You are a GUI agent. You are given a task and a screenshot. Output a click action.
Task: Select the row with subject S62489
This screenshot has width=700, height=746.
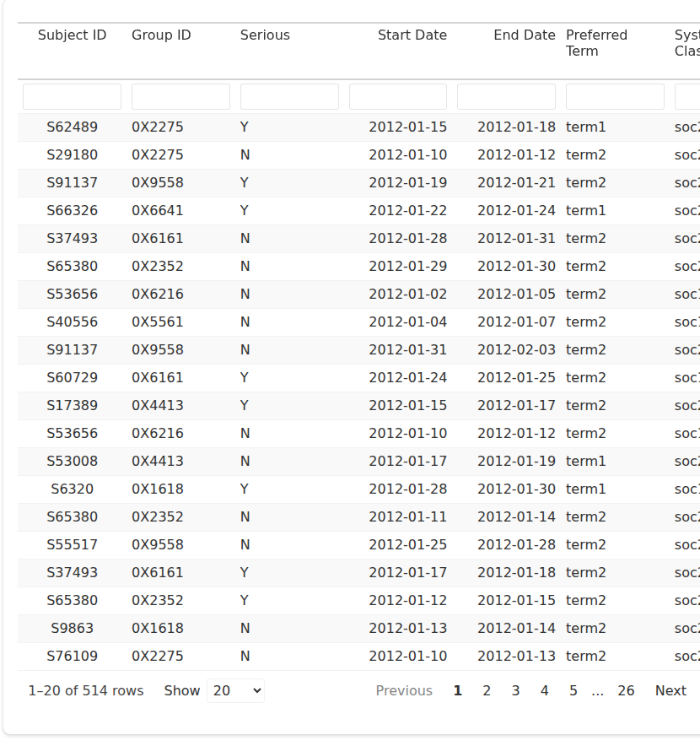(72, 127)
